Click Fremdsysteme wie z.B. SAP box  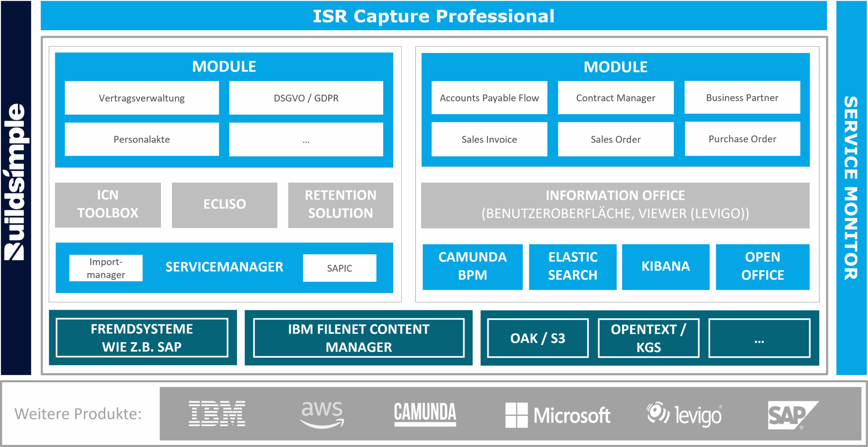[142, 338]
